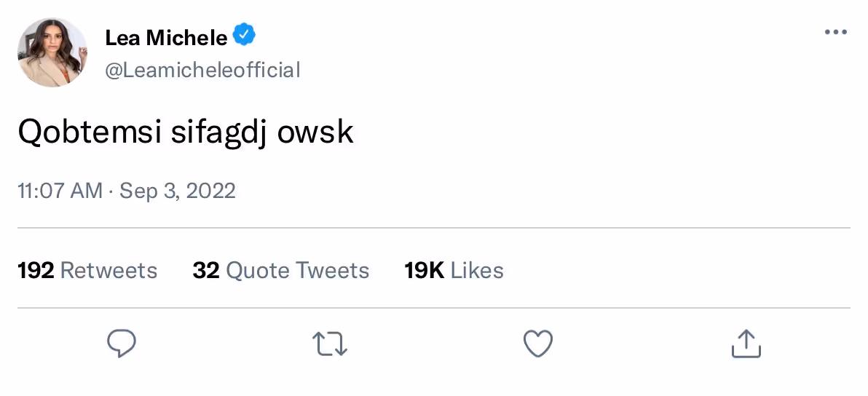Click the 19K like count number
The width and height of the screenshot is (868, 396).
tap(425, 271)
